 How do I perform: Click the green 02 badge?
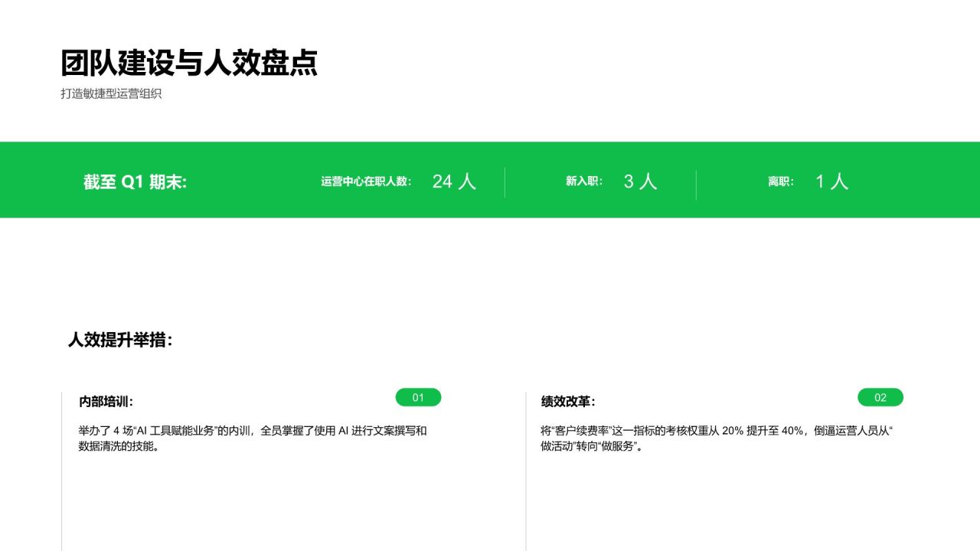coord(880,397)
